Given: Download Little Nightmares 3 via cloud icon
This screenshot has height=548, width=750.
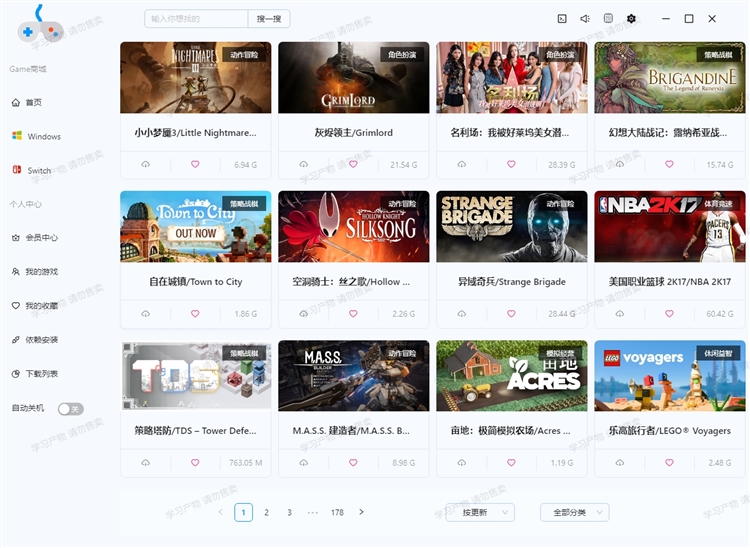Looking at the screenshot, I should pyautogui.click(x=145, y=164).
